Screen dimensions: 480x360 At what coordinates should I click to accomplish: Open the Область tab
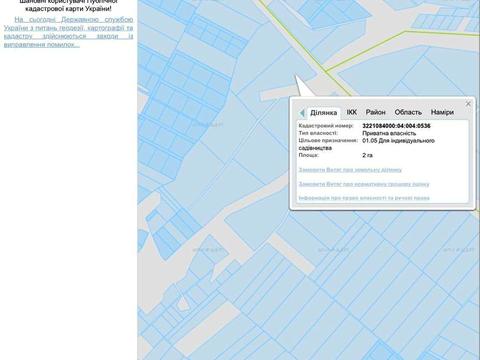click(408, 112)
